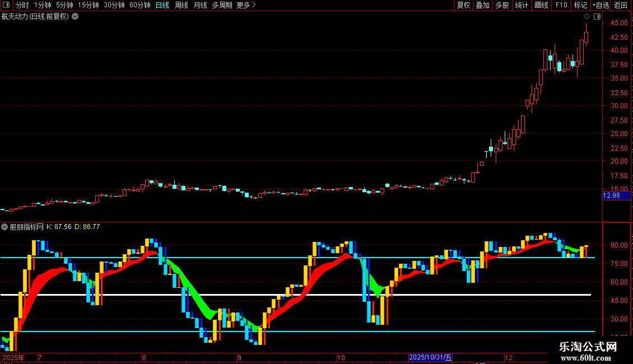The height and width of the screenshot is (364, 633).
Task: Open dropdown beside 航天动力 title
Action: [75, 17]
